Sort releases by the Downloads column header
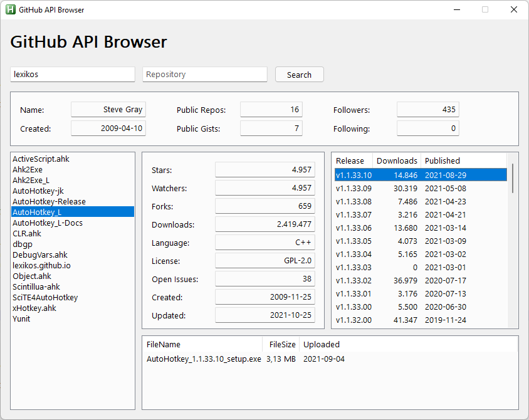 coord(397,160)
